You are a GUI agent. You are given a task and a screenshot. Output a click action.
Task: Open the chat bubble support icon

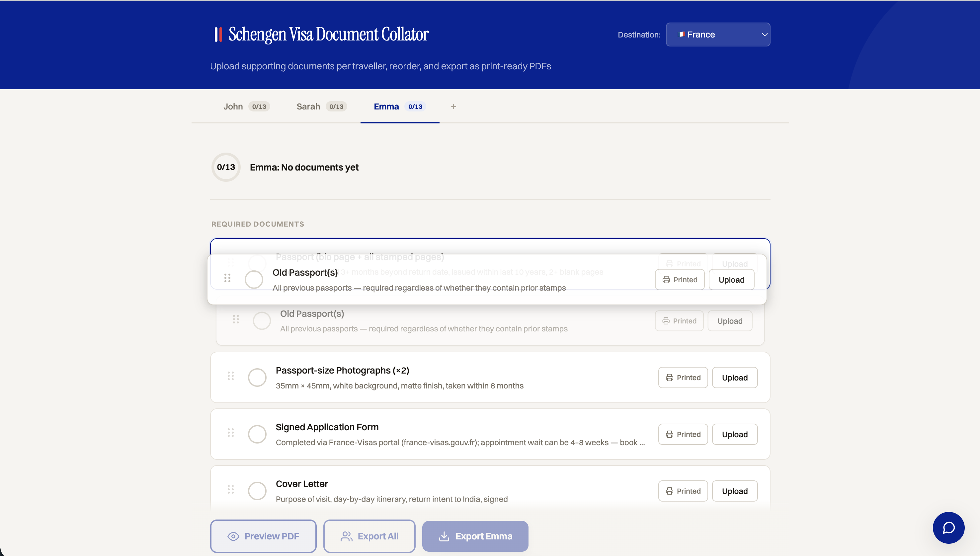click(x=948, y=528)
